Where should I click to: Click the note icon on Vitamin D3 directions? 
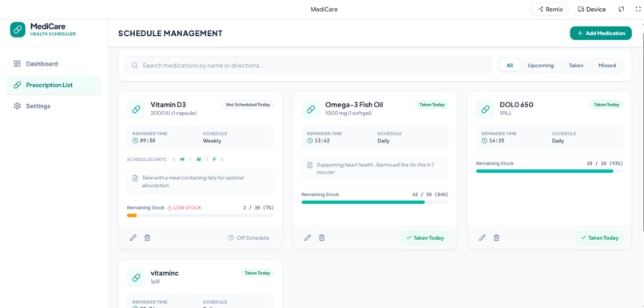[135, 178]
